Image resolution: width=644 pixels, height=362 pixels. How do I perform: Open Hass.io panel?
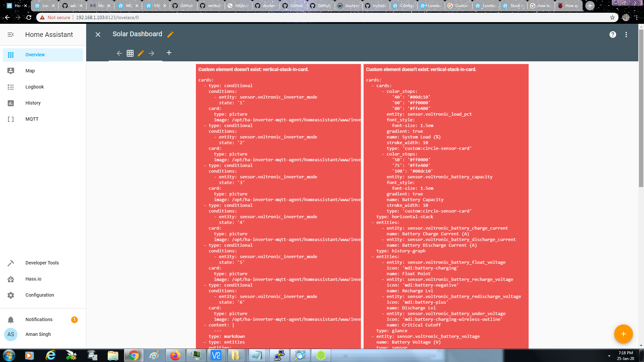click(x=33, y=279)
